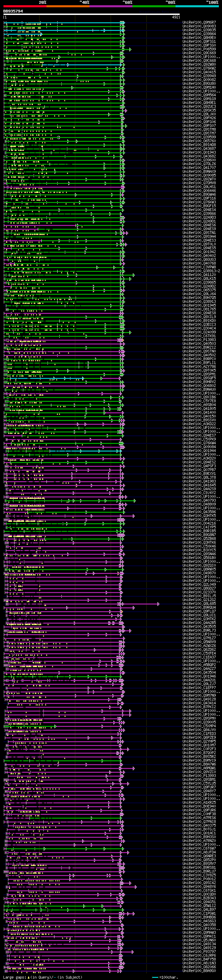Viewport: 222px width, 980px height.
Task: Select hit label UniRef100_Q9LJK0
Action: 199,114
